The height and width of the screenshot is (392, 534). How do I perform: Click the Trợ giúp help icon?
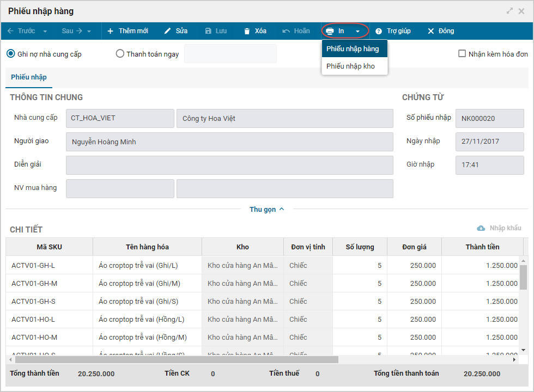click(x=378, y=32)
